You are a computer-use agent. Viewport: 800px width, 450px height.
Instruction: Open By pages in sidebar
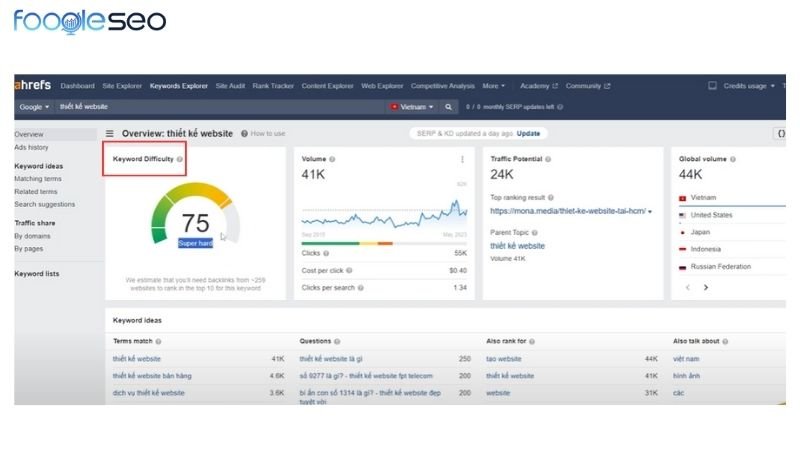29,249
